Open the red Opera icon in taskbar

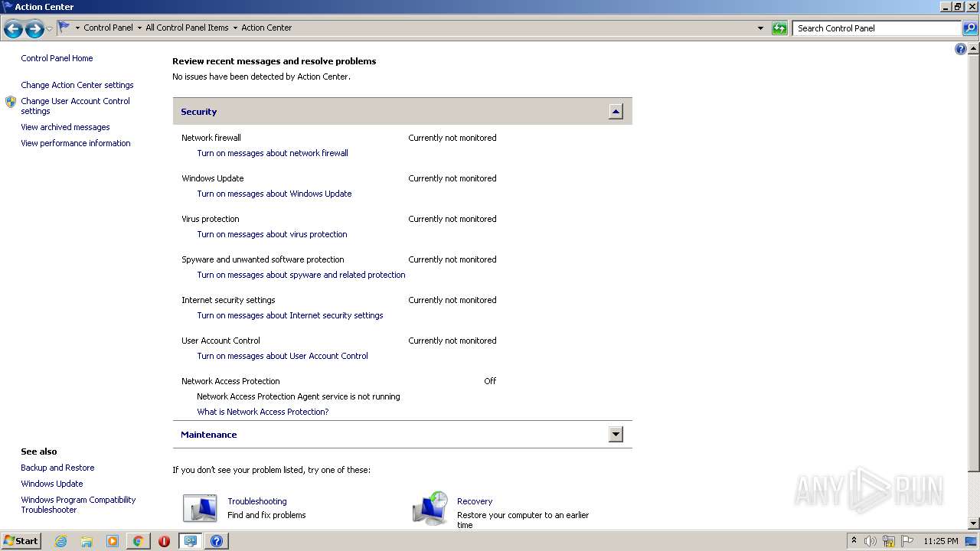click(x=164, y=541)
